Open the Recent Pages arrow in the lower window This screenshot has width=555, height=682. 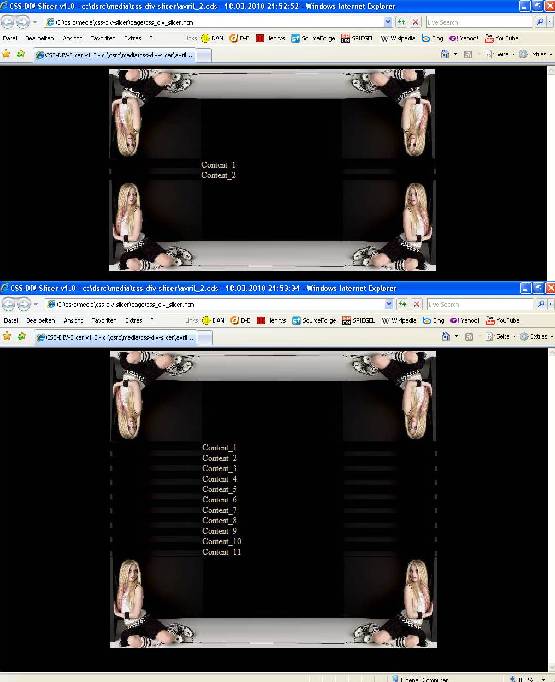pos(36,304)
